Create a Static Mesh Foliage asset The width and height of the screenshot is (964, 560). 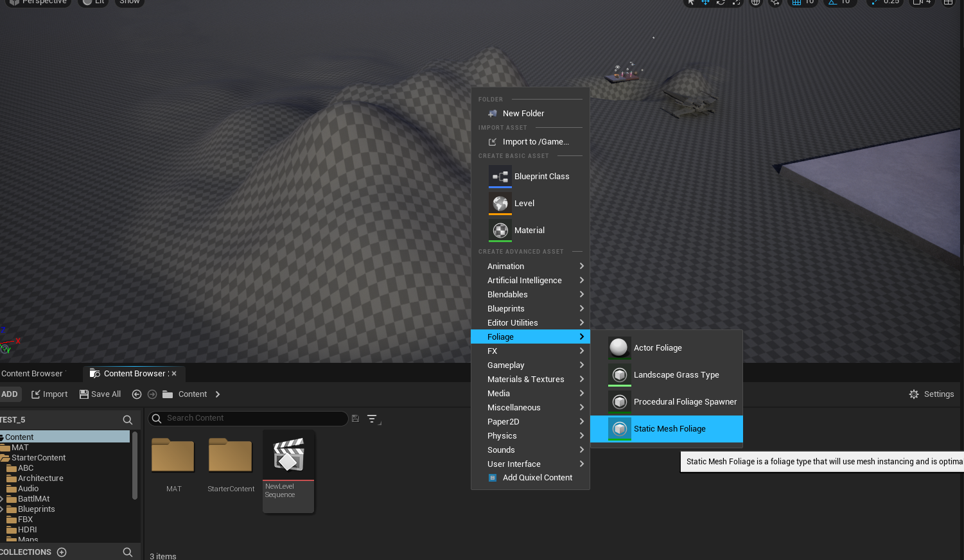click(x=667, y=428)
